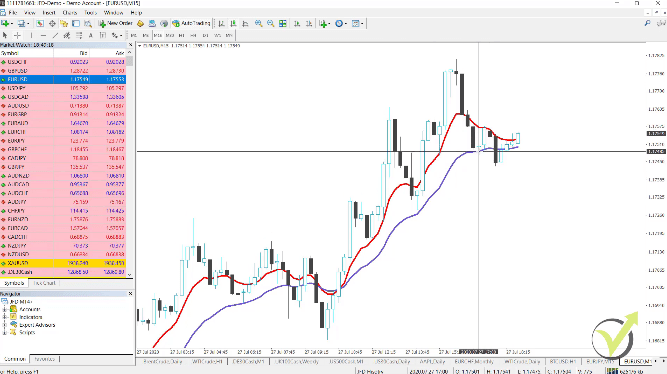
Task: Toggle the Market Watch window icon
Action: point(40,23)
